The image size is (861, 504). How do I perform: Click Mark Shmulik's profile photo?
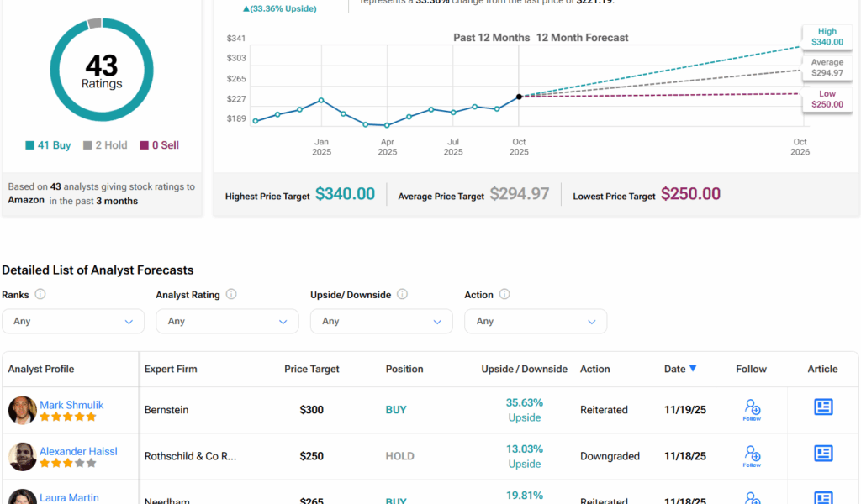click(23, 410)
